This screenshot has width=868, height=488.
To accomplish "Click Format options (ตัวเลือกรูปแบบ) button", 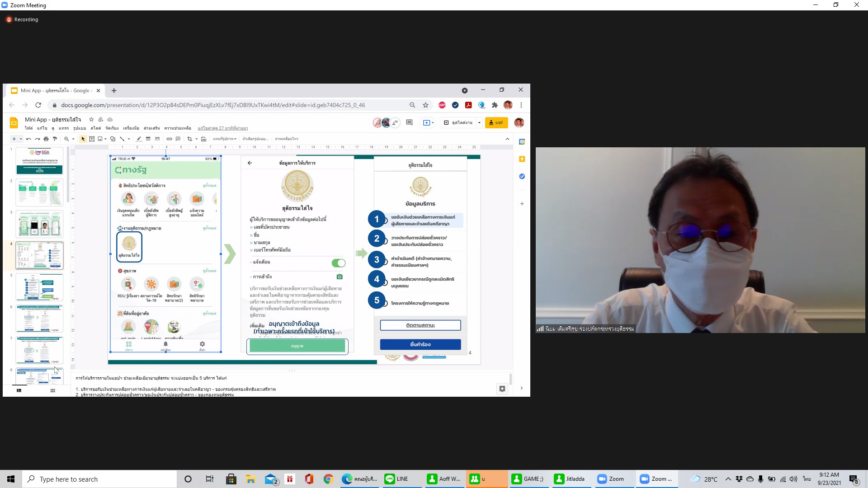I will pyautogui.click(x=255, y=139).
